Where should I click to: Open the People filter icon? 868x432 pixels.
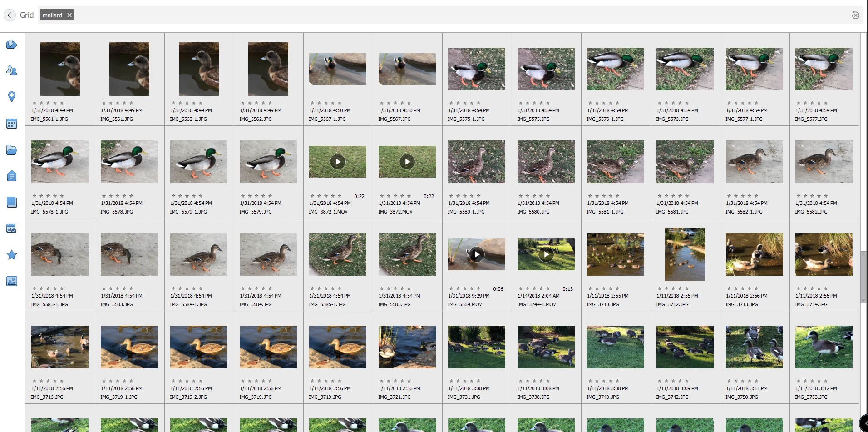click(x=12, y=70)
